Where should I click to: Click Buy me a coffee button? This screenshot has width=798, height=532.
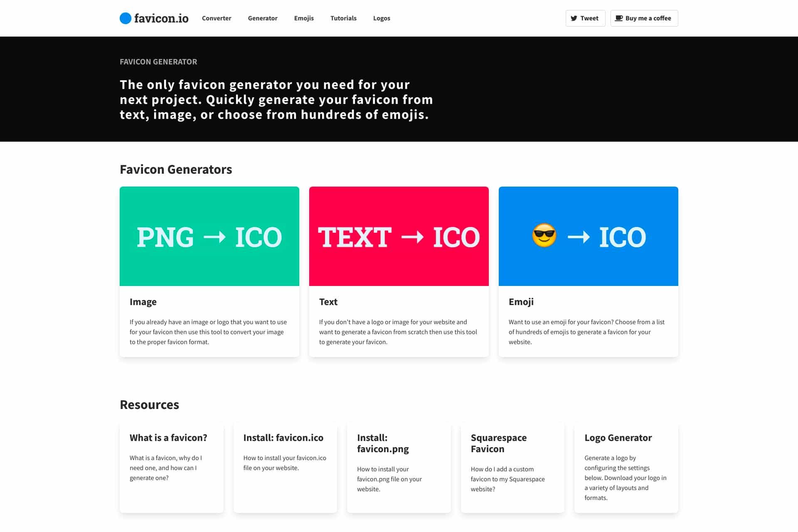coord(644,18)
